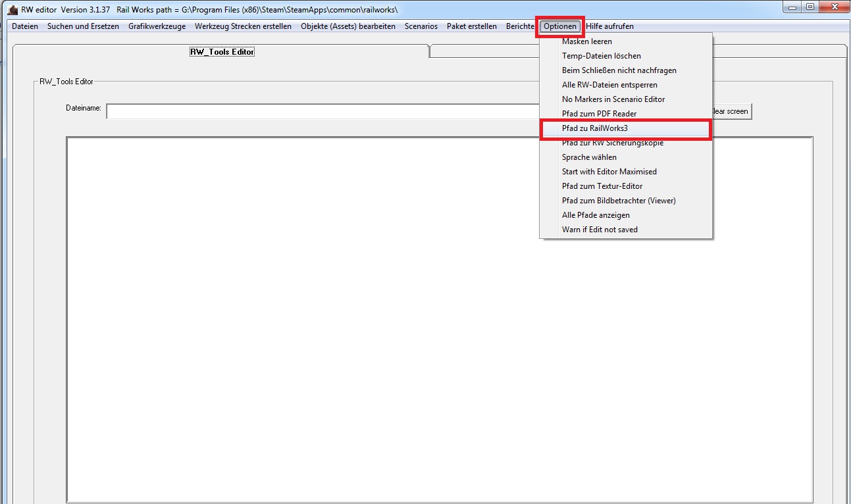
Task: Switch to the RW_Tools Editor tab
Action: [x=222, y=51]
